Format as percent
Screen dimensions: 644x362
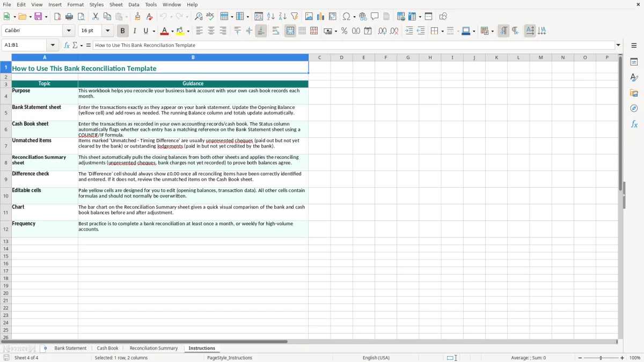(344, 31)
